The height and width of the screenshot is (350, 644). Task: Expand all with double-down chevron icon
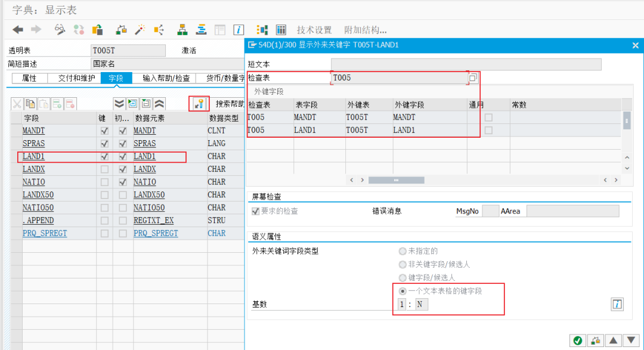119,104
